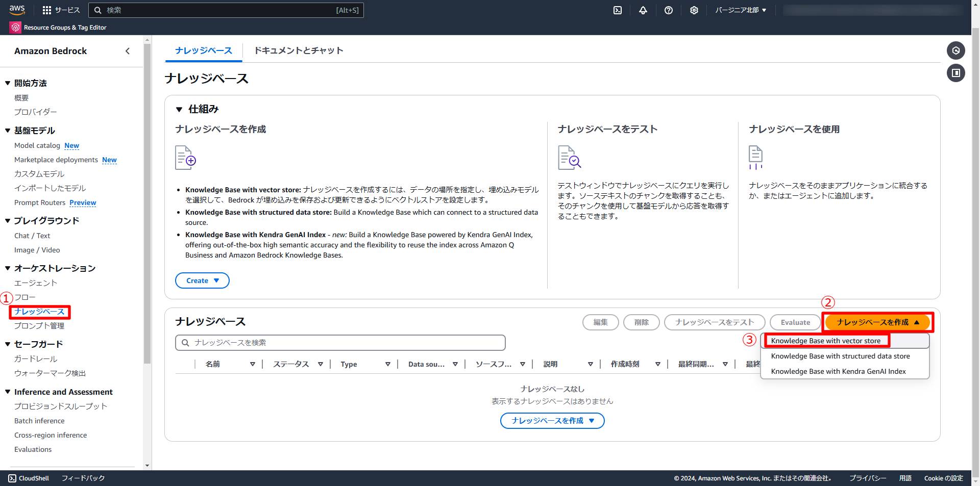The height and width of the screenshot is (486, 980).
Task: Switch to the ドキュメントとチャット tab
Action: pos(299,50)
